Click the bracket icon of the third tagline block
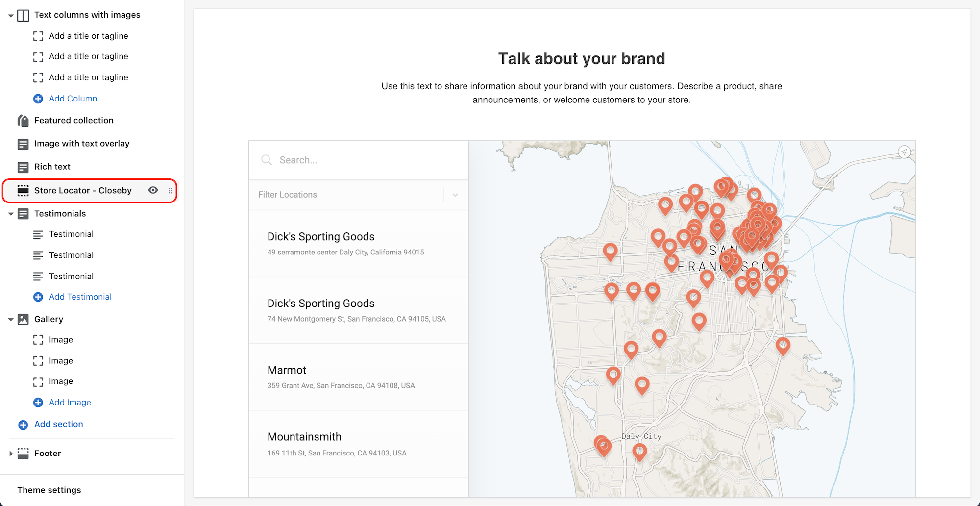This screenshot has height=506, width=980. (38, 77)
